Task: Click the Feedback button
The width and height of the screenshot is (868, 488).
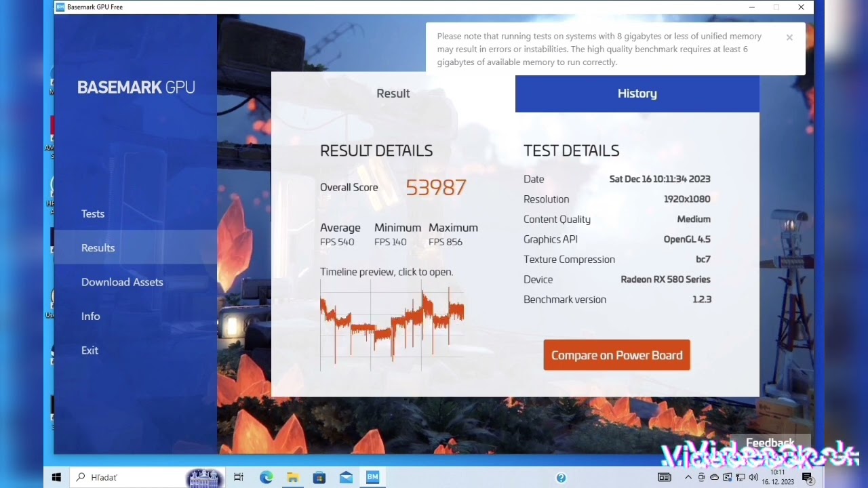Action: [x=770, y=443]
